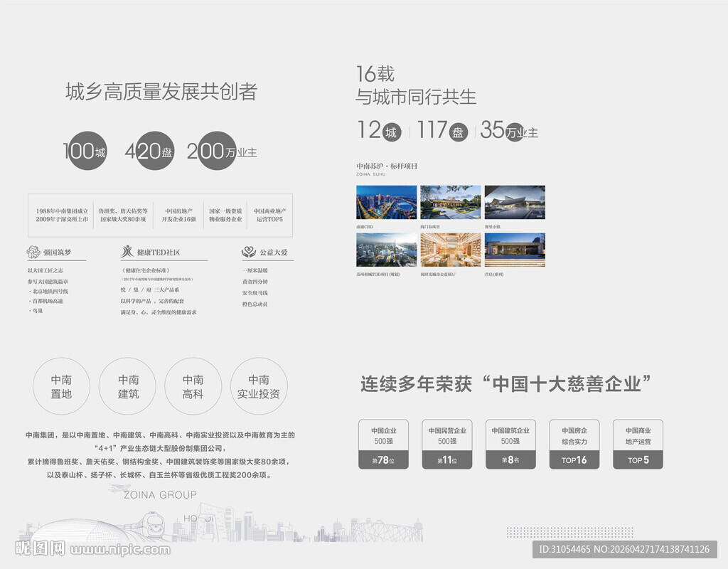Screen dimensions: 728x569
Task: Open the sloped-roof building photo in top row
Action: pos(515,203)
